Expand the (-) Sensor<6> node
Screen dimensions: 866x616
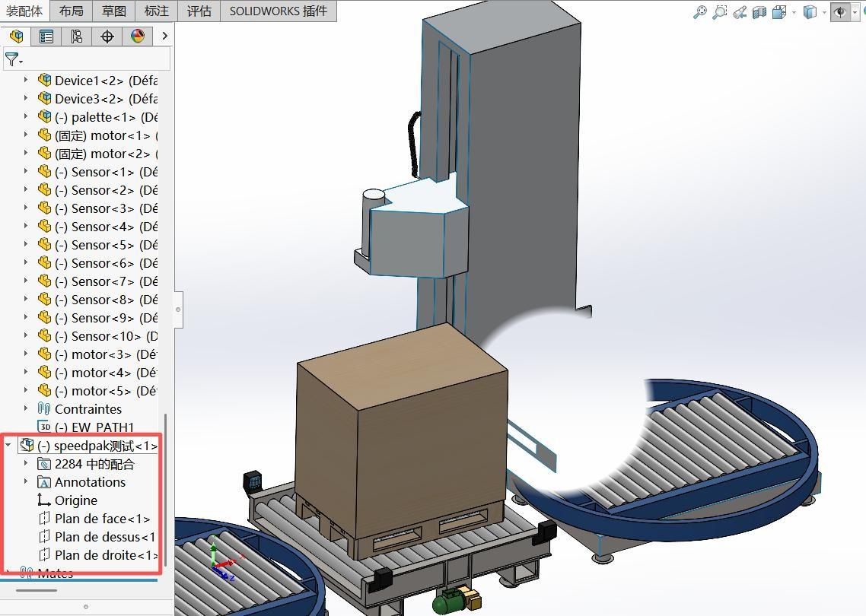click(x=25, y=262)
